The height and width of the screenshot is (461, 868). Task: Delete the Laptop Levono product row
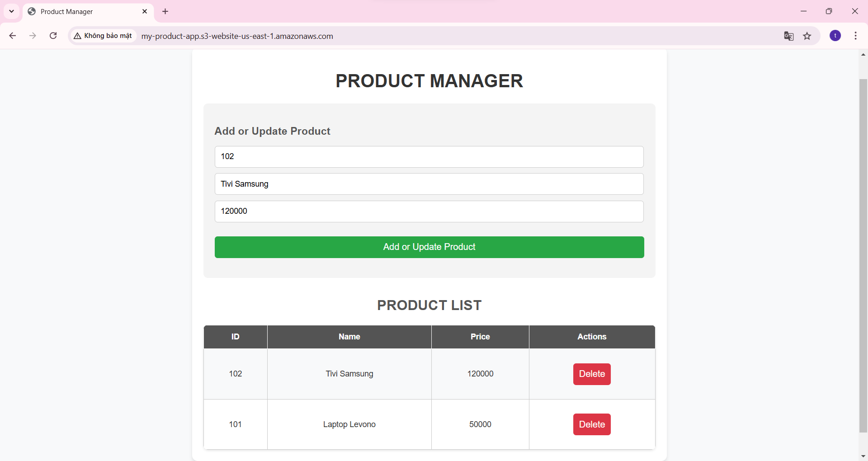[x=592, y=424]
